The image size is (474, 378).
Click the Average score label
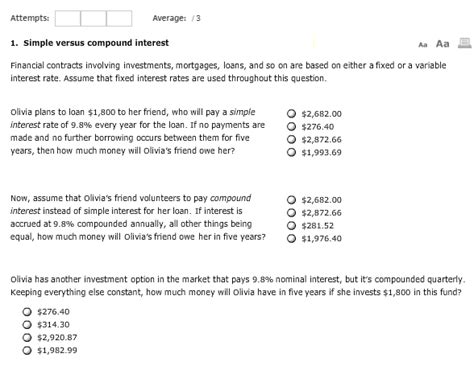[x=176, y=18]
